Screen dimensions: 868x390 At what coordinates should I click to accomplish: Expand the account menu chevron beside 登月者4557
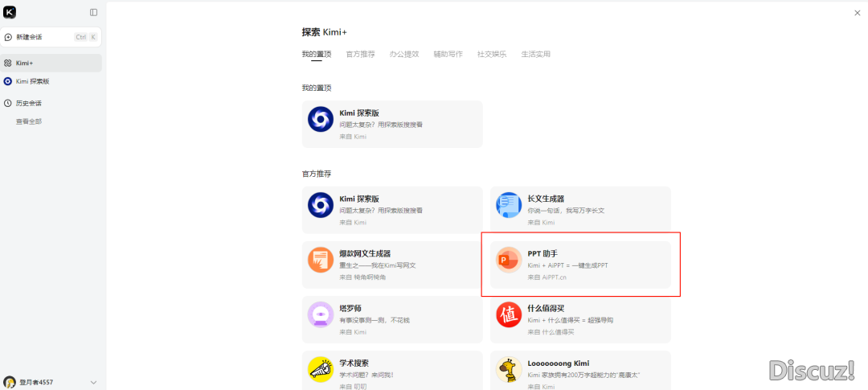93,382
